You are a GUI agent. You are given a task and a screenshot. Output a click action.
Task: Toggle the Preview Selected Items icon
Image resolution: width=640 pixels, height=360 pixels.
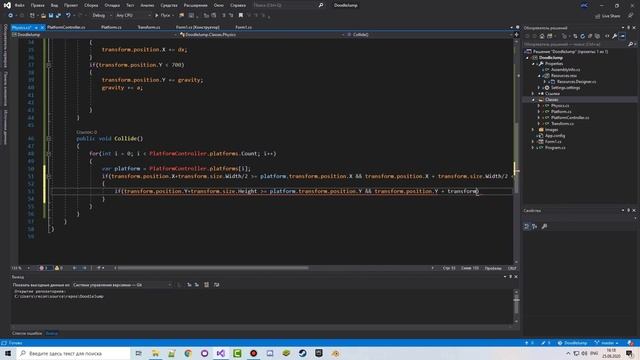click(x=622, y=36)
